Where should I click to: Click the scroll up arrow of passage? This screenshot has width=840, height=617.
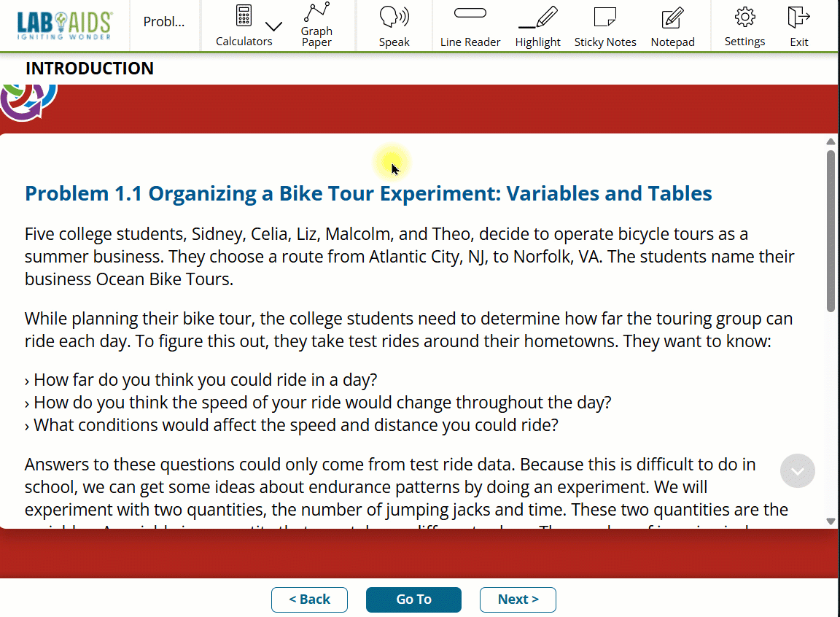coord(831,141)
